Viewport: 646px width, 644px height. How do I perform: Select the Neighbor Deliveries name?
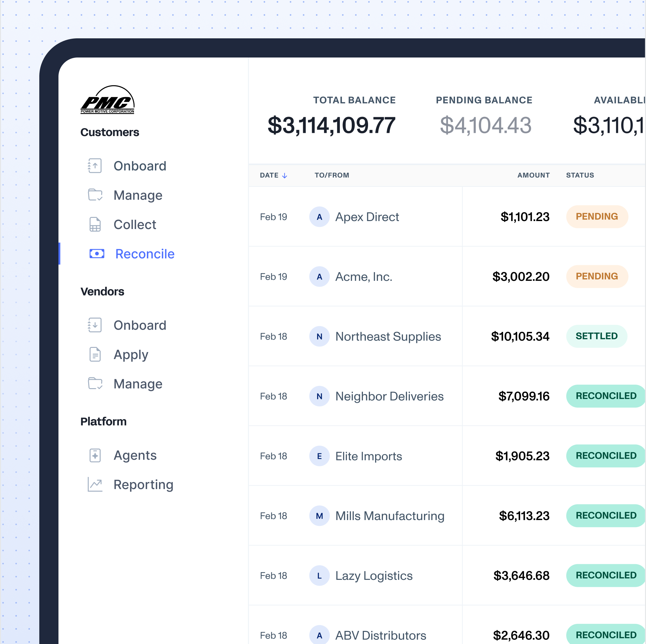pos(389,396)
